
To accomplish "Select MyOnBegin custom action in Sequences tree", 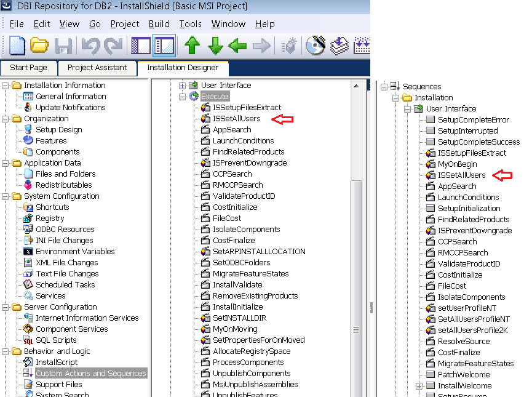I will point(457,164).
